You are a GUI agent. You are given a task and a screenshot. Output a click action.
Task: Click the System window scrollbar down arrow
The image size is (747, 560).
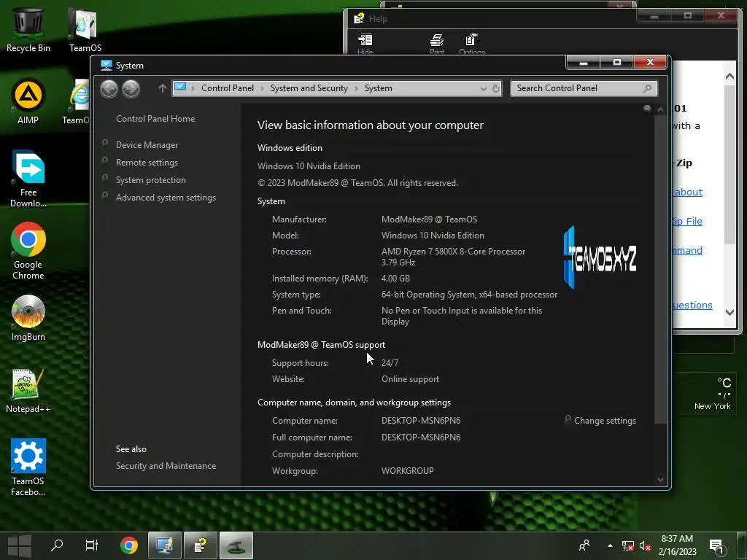pyautogui.click(x=660, y=480)
